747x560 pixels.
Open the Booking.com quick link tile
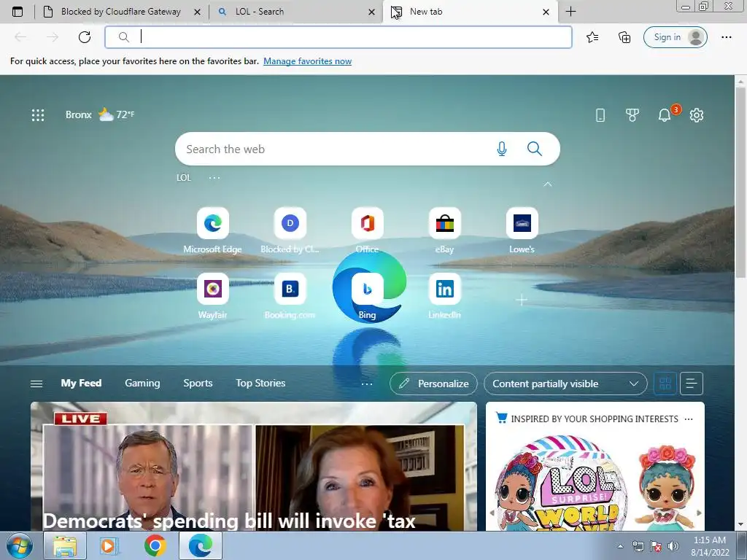click(290, 296)
